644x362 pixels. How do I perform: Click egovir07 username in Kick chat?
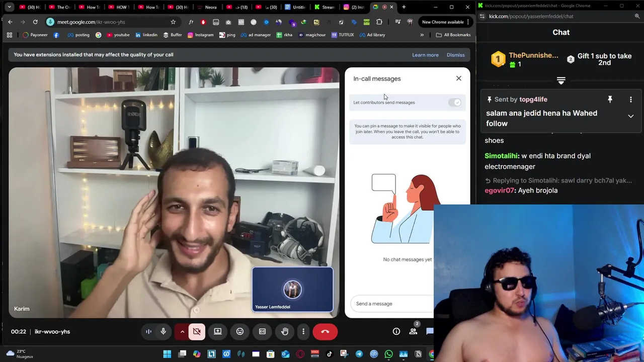coord(500,191)
